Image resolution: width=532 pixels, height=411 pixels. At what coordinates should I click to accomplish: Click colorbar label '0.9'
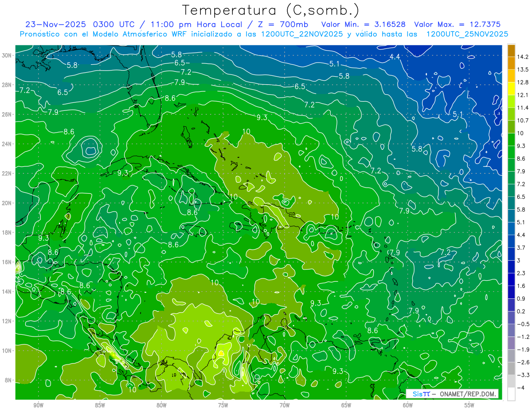pos(521,299)
